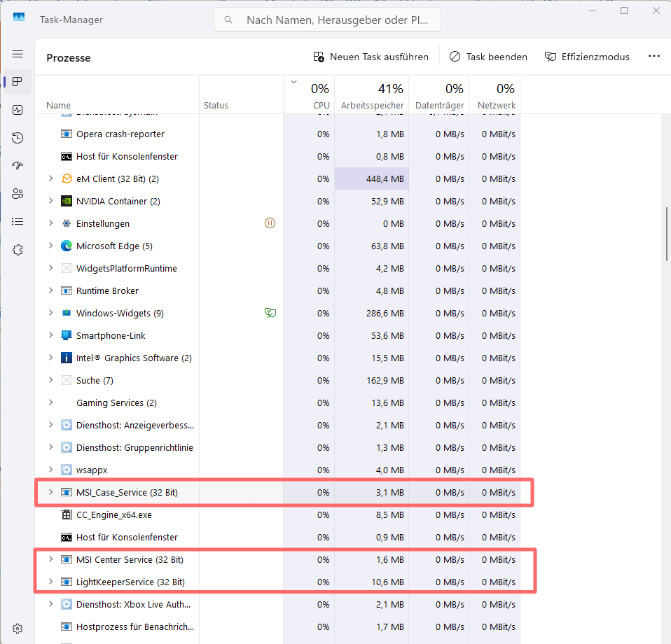Screen dimensions: 671x644
Task: Click the Task beenden button
Action: pos(488,57)
